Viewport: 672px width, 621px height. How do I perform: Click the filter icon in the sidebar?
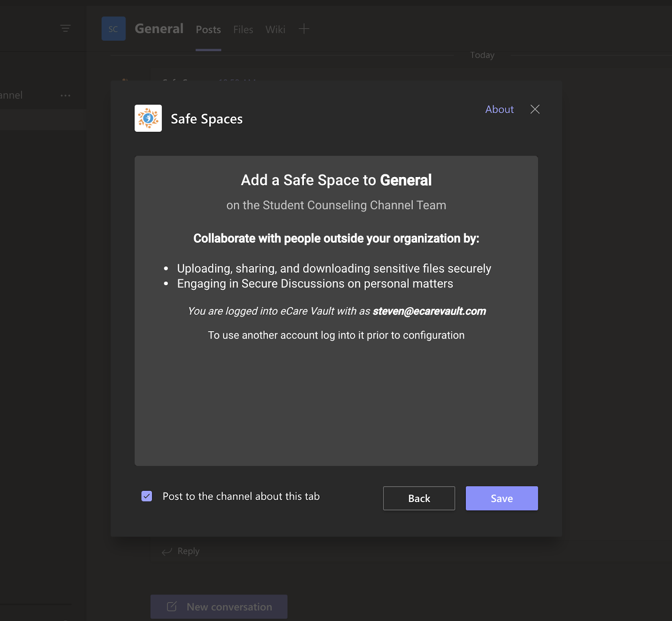point(65,29)
